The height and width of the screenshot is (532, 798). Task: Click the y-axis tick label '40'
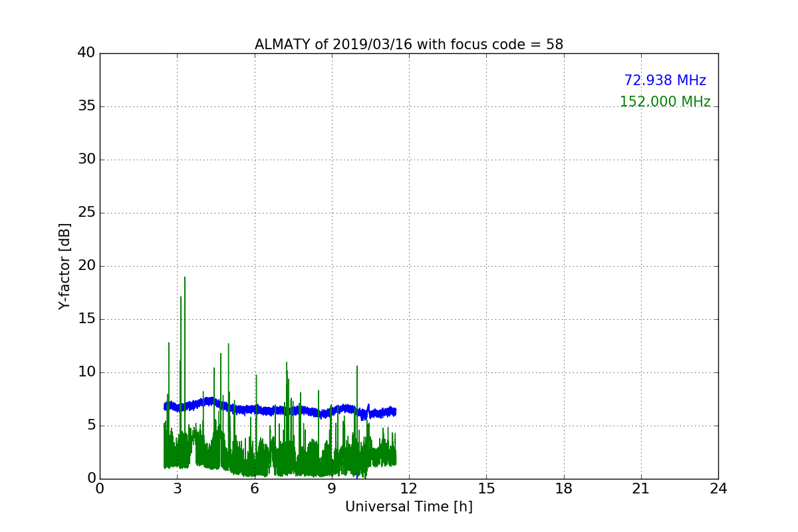(86, 53)
